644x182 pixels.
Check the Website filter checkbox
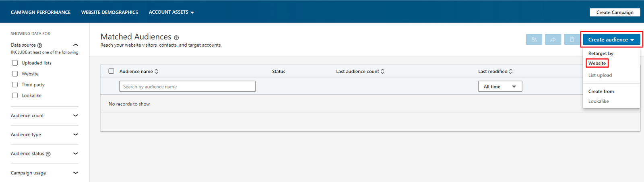tap(15, 74)
